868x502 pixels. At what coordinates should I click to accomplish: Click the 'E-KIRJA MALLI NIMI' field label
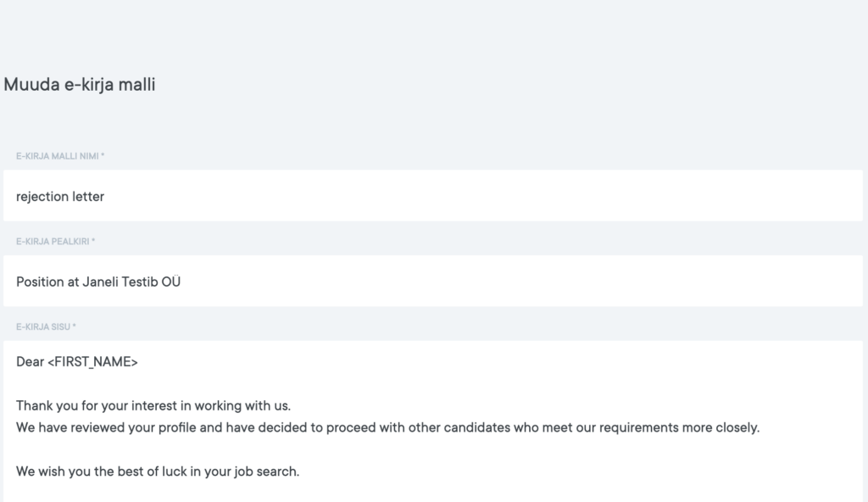[59, 156]
